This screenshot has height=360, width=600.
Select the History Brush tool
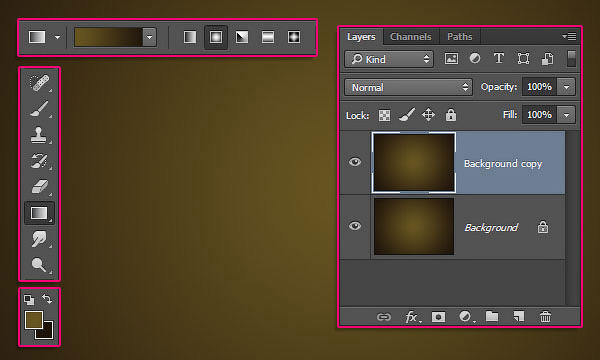pos(39,161)
